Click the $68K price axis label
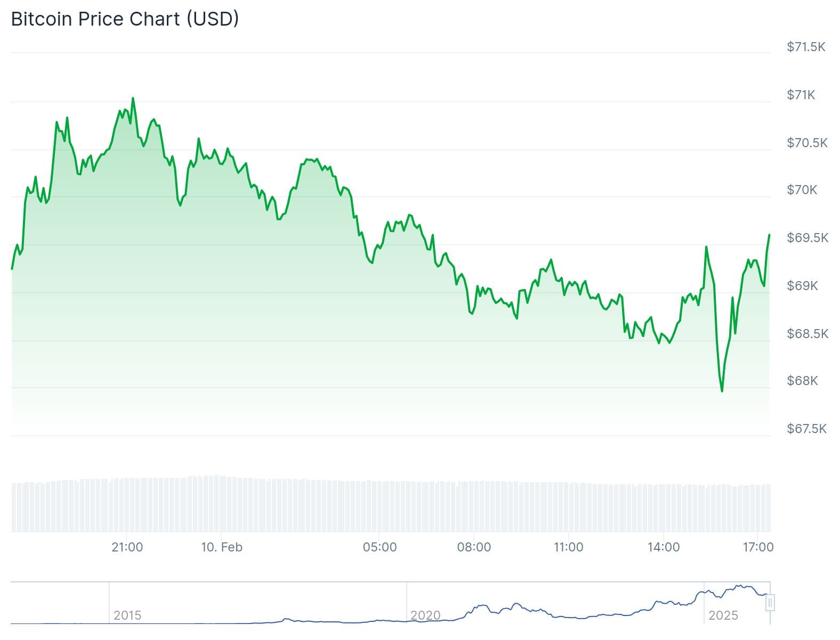 tap(802, 381)
